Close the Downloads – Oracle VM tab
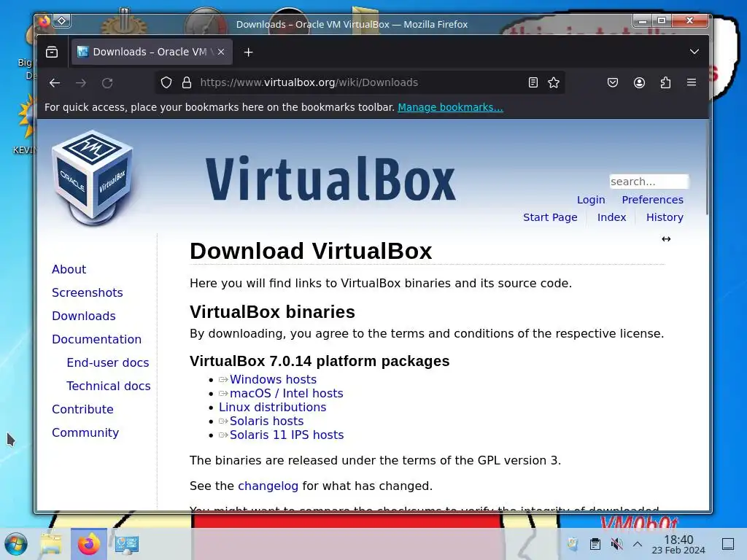 221,52
